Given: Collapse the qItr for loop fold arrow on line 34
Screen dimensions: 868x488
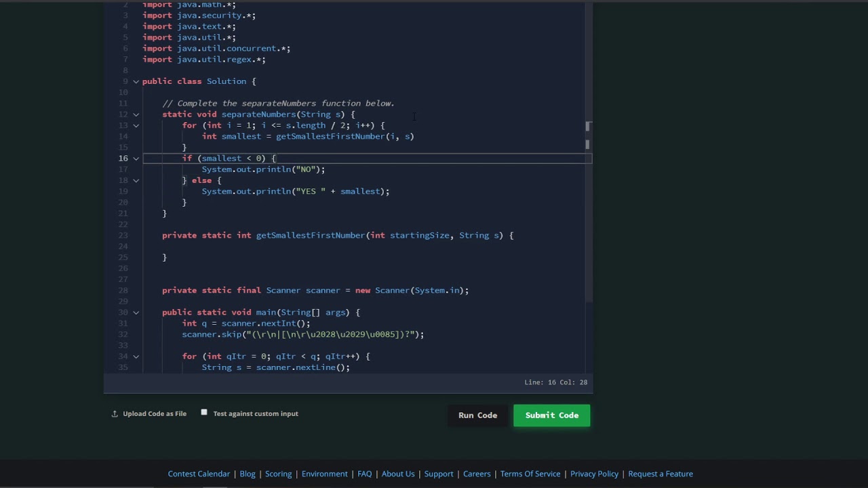Looking at the screenshot, I should pos(136,357).
